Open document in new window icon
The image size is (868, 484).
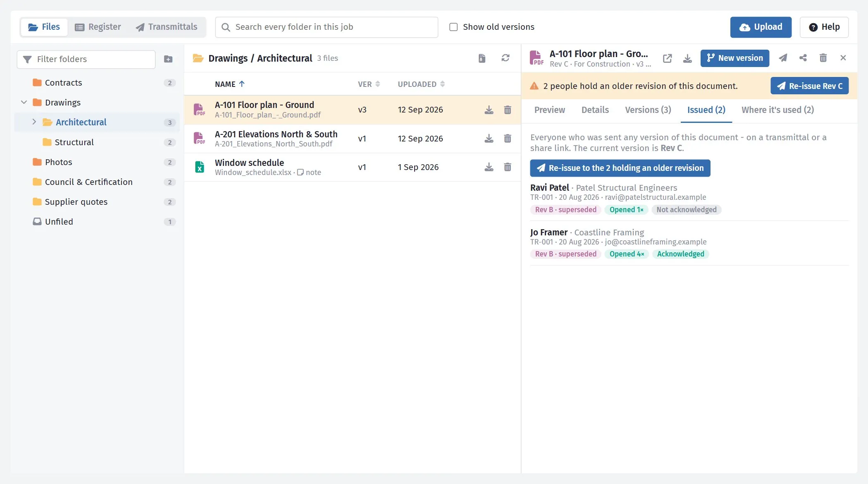(667, 58)
